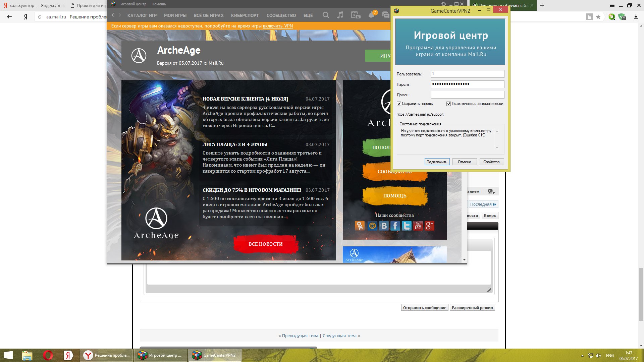
Task: Open notifications bell with badge 7
Action: (x=372, y=15)
